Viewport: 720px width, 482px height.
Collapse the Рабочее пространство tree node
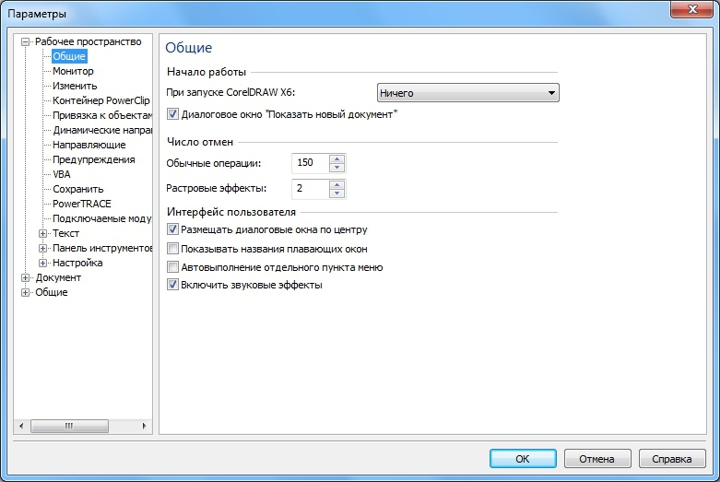coord(26,42)
